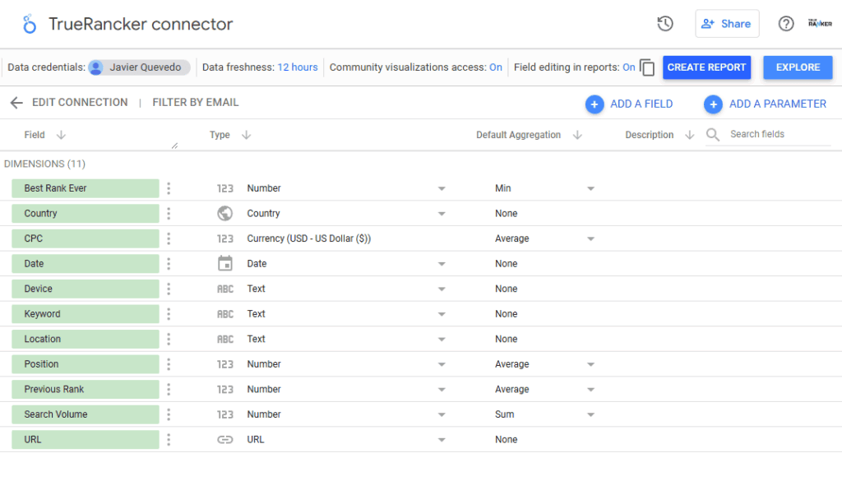Click the Dimensions (11) header
842x504 pixels.
[44, 164]
